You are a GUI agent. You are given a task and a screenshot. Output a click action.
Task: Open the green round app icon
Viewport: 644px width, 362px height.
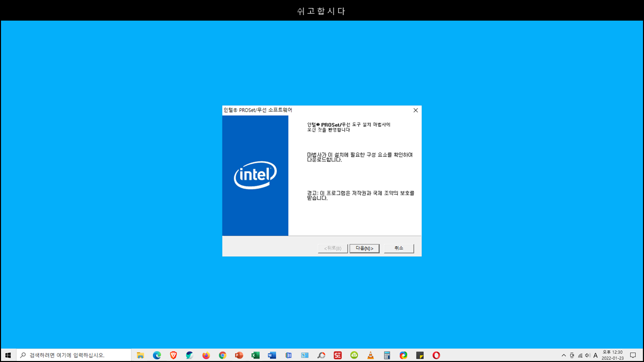354,355
